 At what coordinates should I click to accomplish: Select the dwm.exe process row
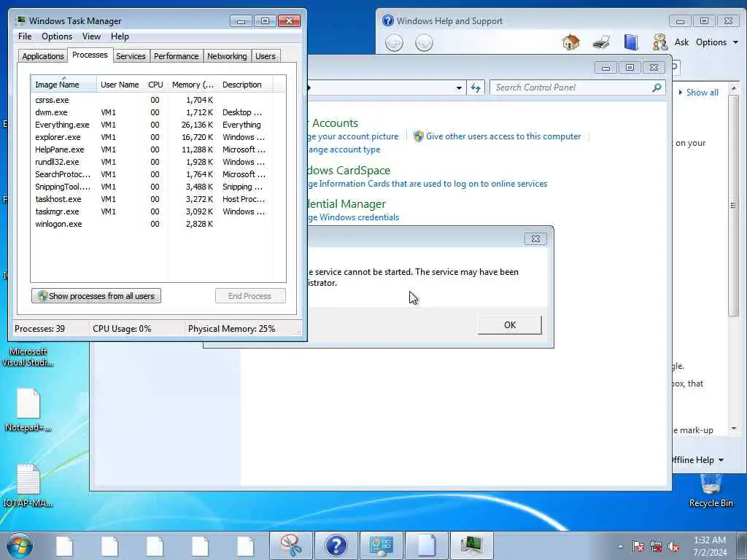click(x=152, y=112)
